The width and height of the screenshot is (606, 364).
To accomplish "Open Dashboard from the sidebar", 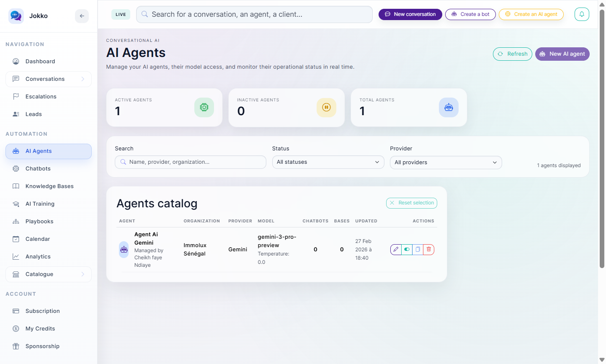I will coord(49,62).
